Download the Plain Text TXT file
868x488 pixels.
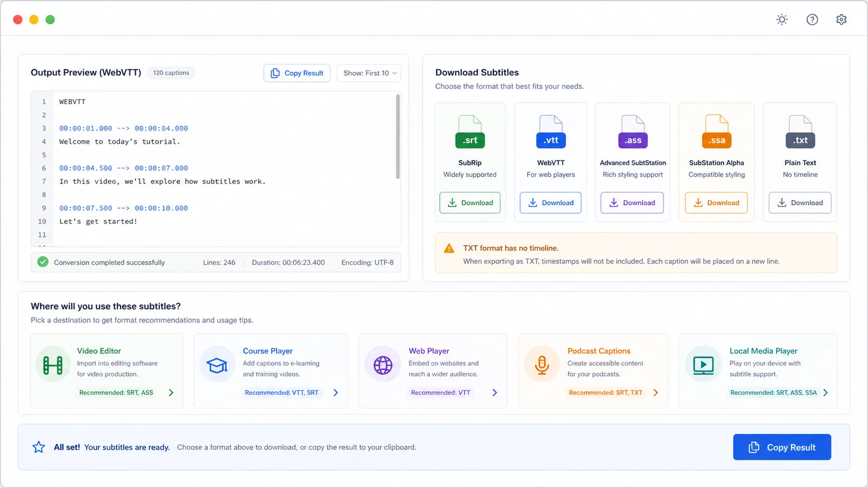pyautogui.click(x=800, y=203)
